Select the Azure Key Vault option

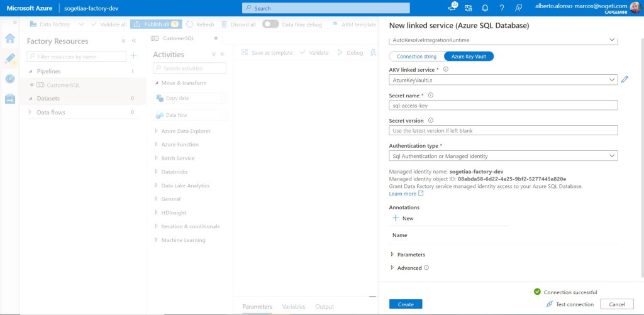[469, 57]
